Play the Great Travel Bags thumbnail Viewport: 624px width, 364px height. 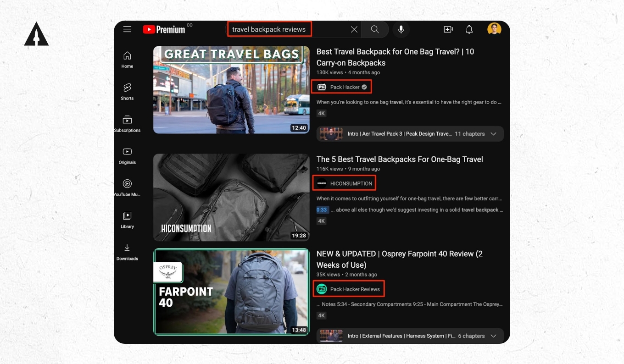click(231, 90)
